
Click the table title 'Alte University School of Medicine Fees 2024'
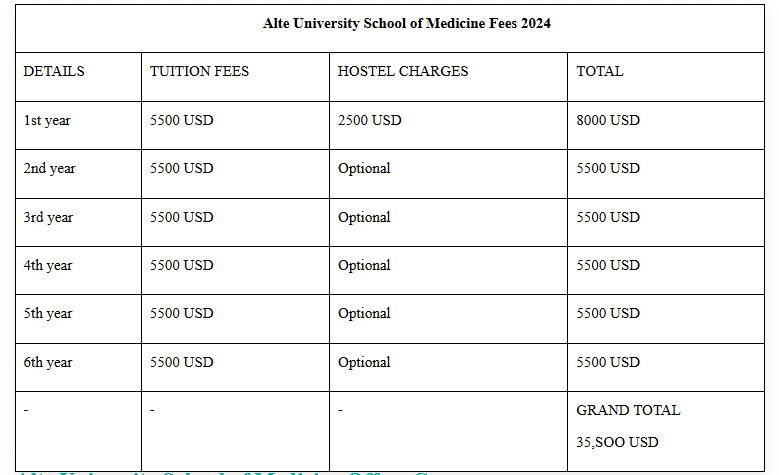[x=407, y=23]
